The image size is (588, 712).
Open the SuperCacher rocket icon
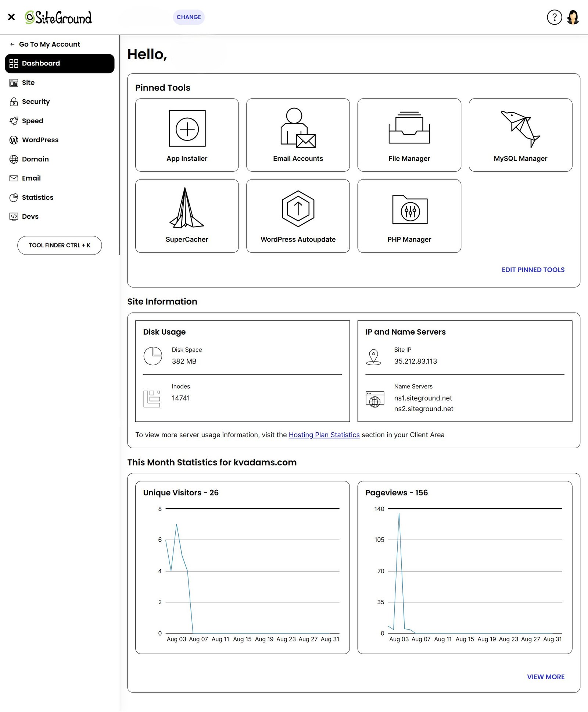point(187,209)
